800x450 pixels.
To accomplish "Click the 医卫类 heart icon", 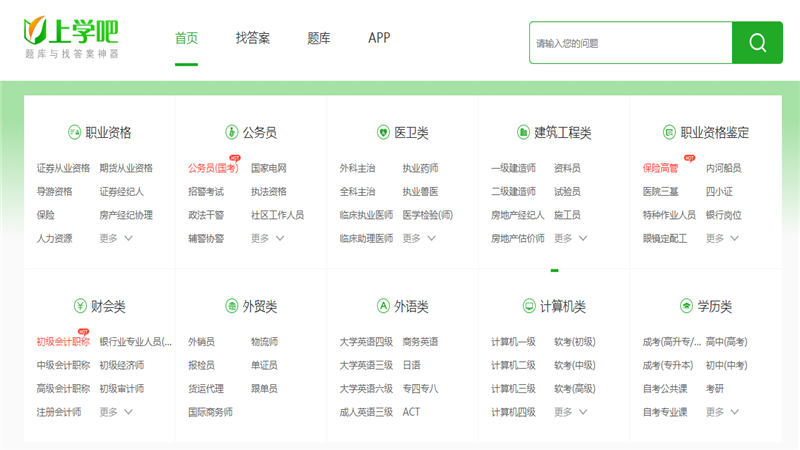I will [383, 133].
